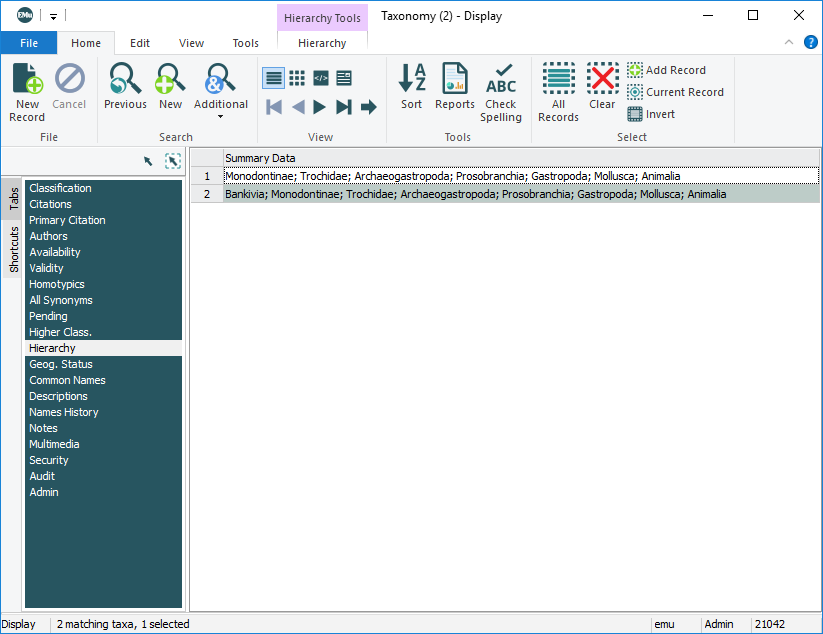Open the File menu
823x634 pixels.
29,43
